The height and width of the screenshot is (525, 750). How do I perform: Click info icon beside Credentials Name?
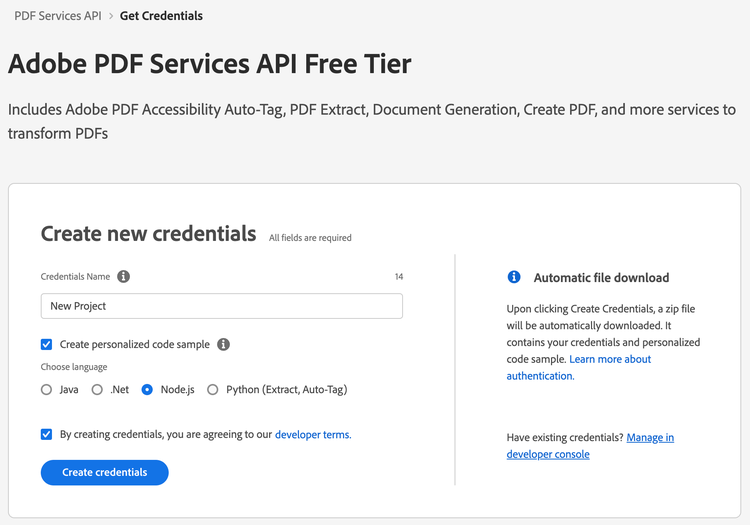click(123, 276)
